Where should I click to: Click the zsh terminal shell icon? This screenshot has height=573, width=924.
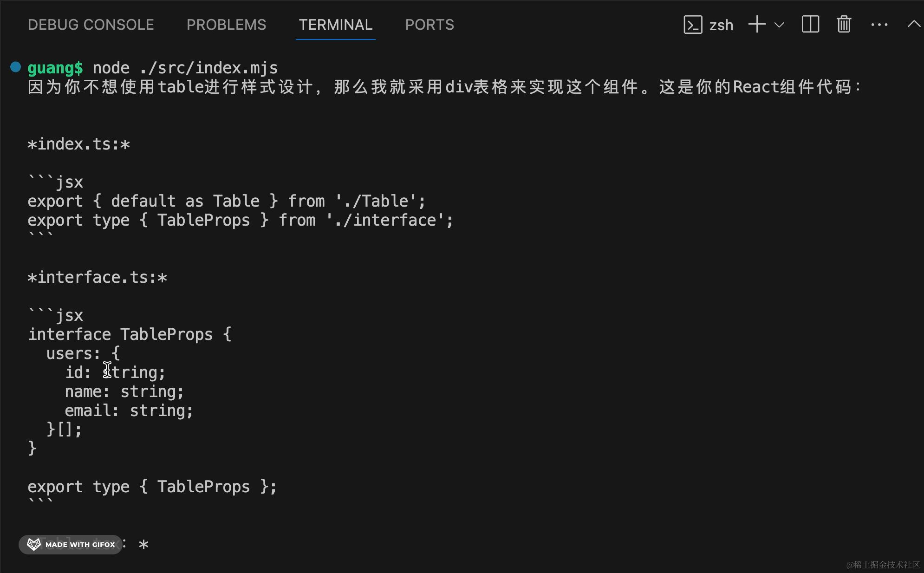(x=693, y=25)
